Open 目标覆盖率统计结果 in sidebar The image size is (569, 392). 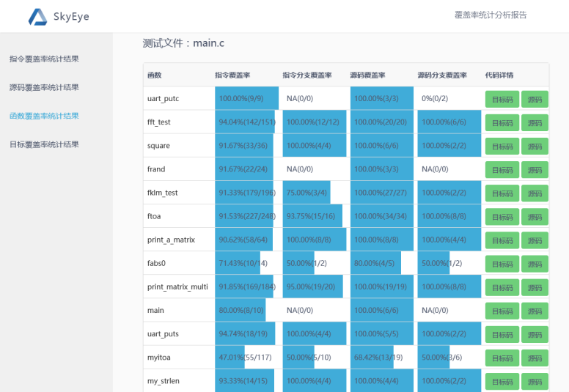[x=44, y=144]
